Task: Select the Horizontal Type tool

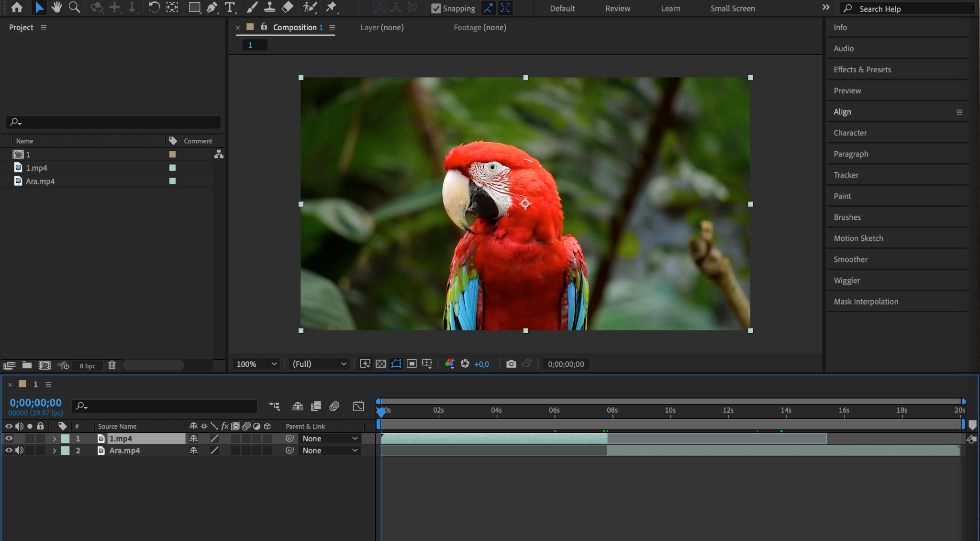Action: point(230,7)
